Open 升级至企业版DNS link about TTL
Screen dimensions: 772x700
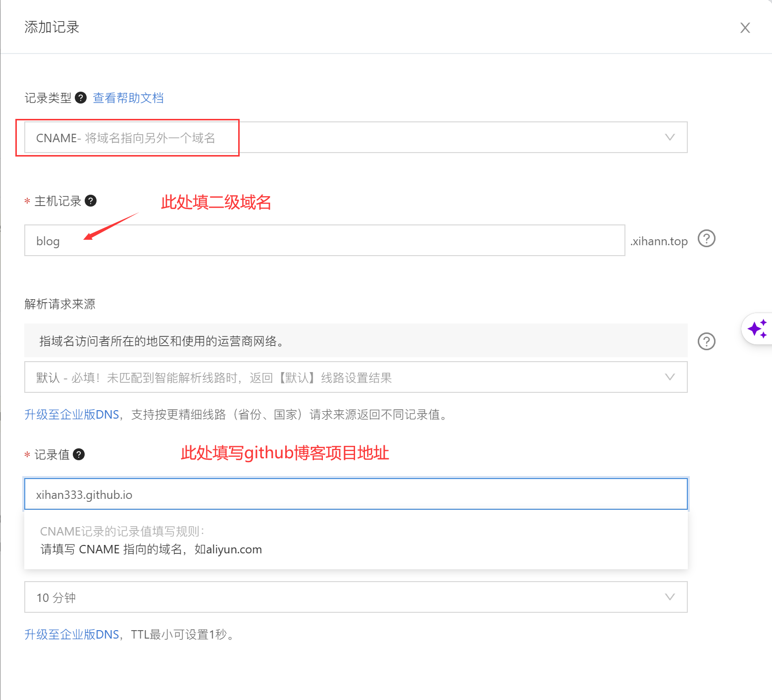[72, 635]
